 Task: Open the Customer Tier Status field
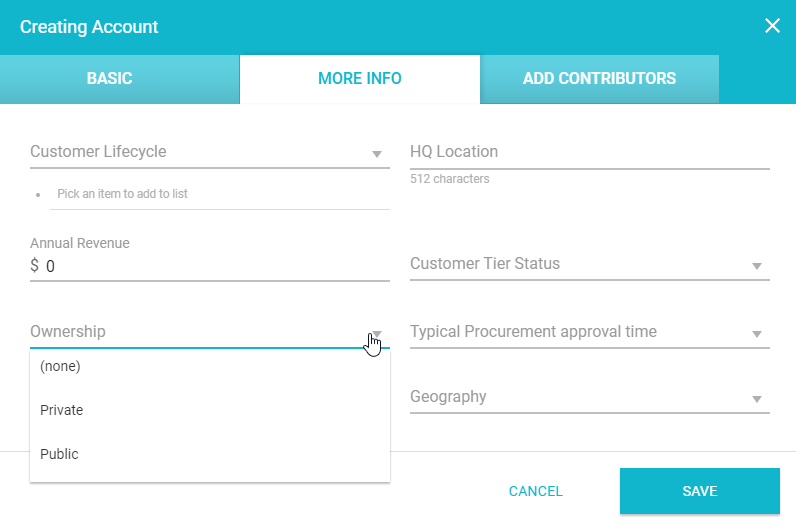point(580,265)
